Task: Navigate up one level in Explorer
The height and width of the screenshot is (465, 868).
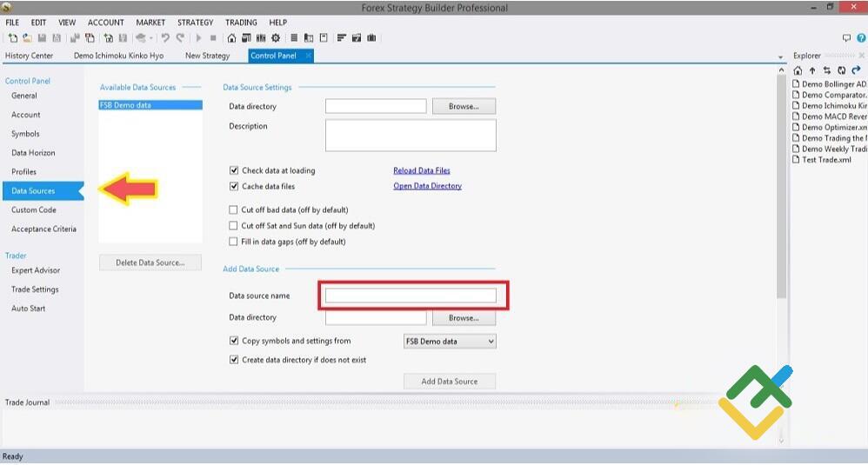Action: [x=812, y=70]
